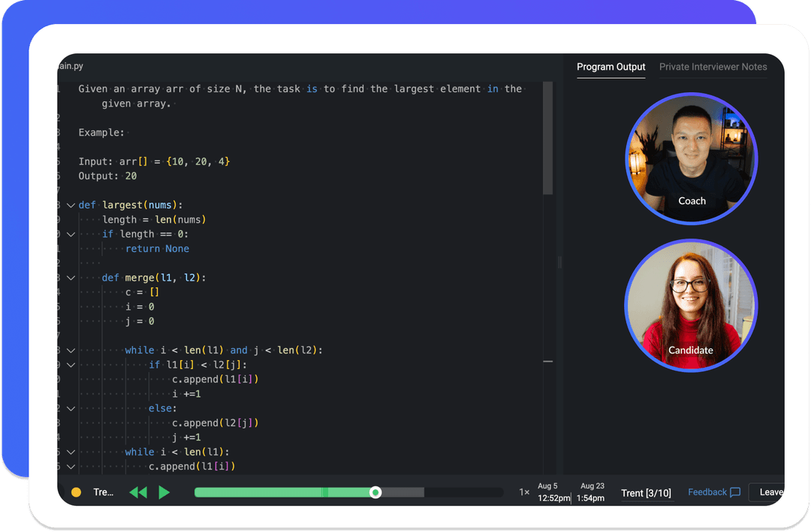The height and width of the screenshot is (532, 811).
Task: Collapse the def merge(l1, l2) block
Action: [x=71, y=278]
